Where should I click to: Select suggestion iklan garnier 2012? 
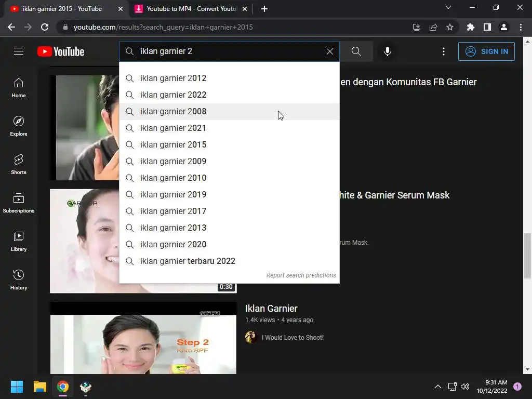coord(229,78)
